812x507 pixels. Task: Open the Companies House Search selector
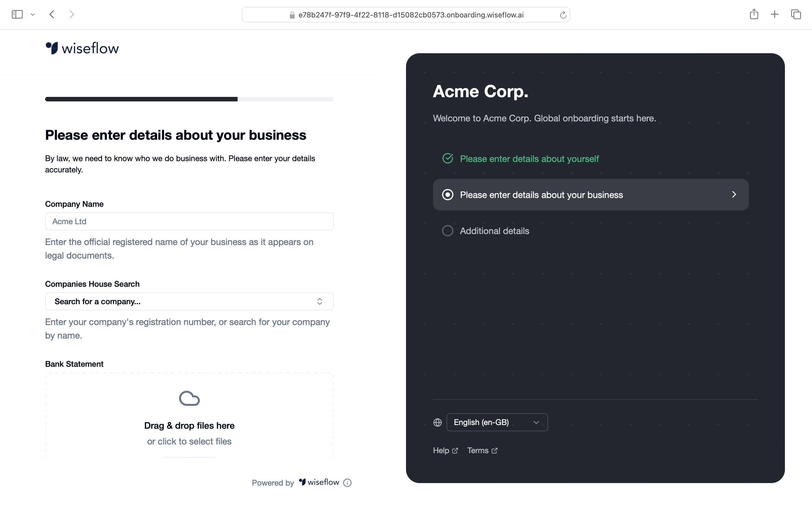[189, 301]
